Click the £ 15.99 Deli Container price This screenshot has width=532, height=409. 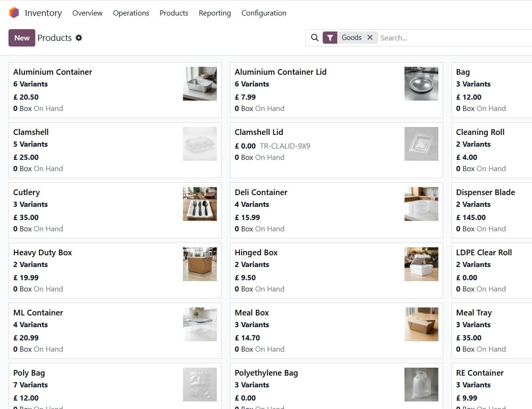(x=247, y=217)
